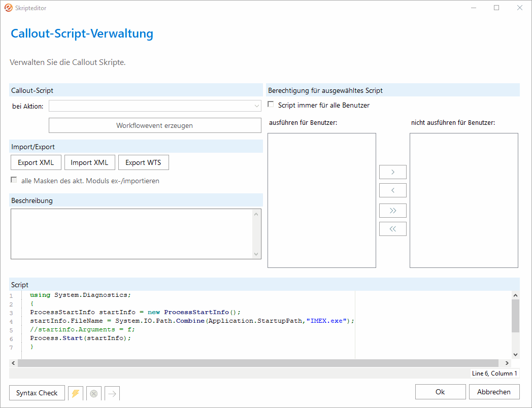Screen dimensions: 532x408
Task: Click code line 'Process.Start(startInfo);'
Action: 80,338
